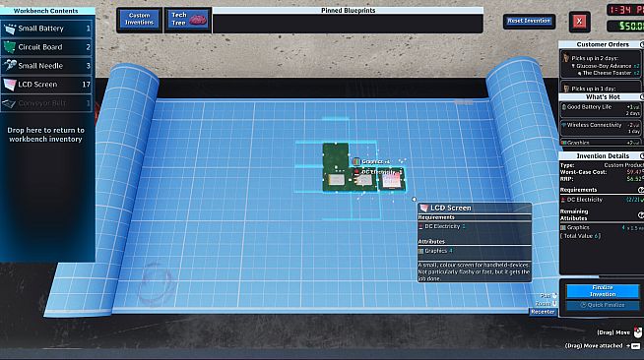Image resolution: width=644 pixels, height=360 pixels.
Task: Click the Graphics row under Remaining Attributes
Action: point(602,227)
